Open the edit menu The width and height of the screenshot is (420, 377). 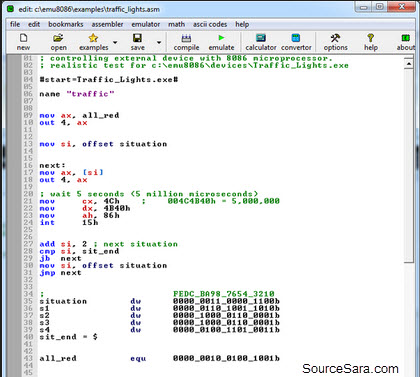coord(34,24)
